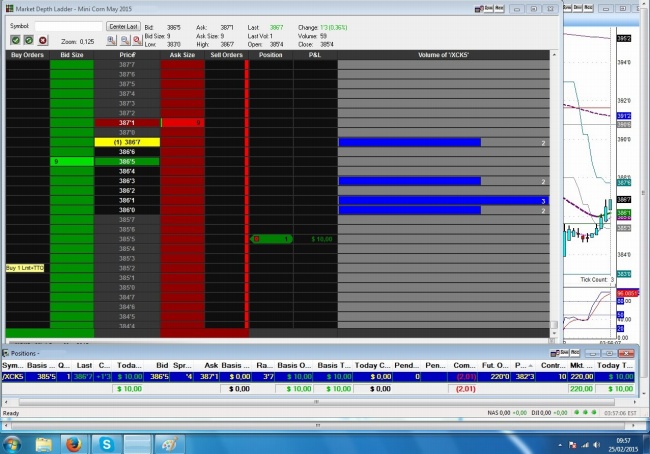This screenshot has height=454, width=650.
Task: Click into the Symbol input field
Action: tap(68, 26)
